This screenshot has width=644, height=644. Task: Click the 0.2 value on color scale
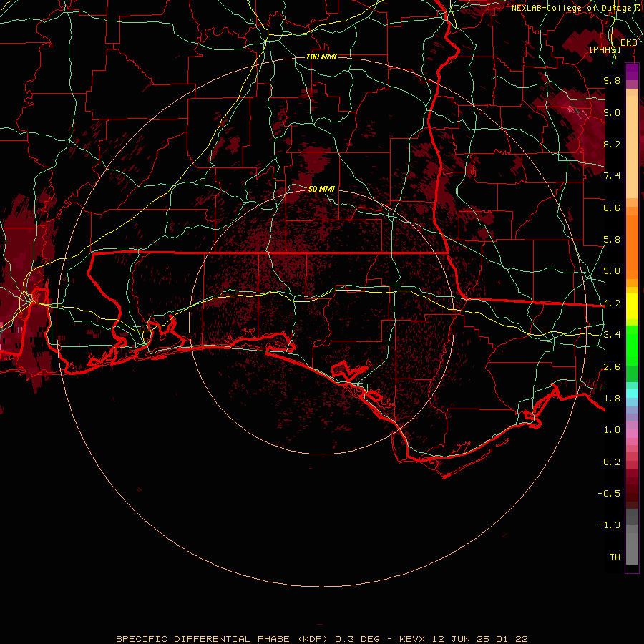tap(612, 462)
